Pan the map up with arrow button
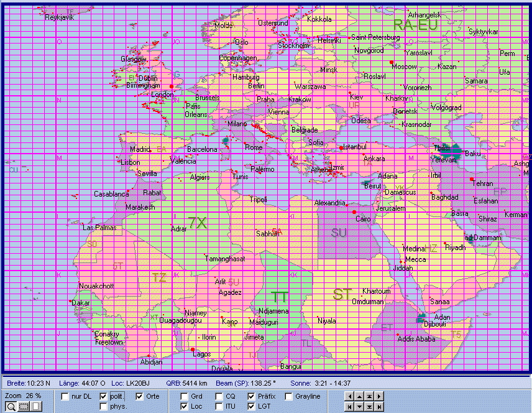The image size is (532, 413). [360, 396]
